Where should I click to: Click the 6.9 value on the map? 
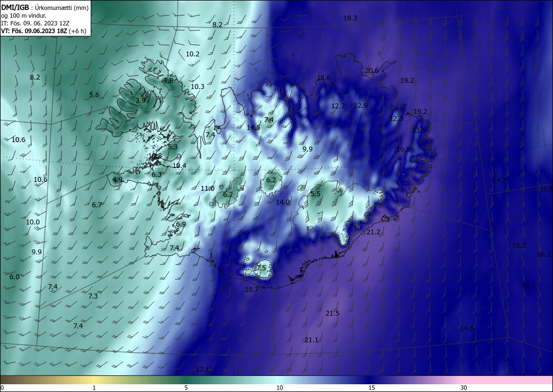[x=181, y=224]
